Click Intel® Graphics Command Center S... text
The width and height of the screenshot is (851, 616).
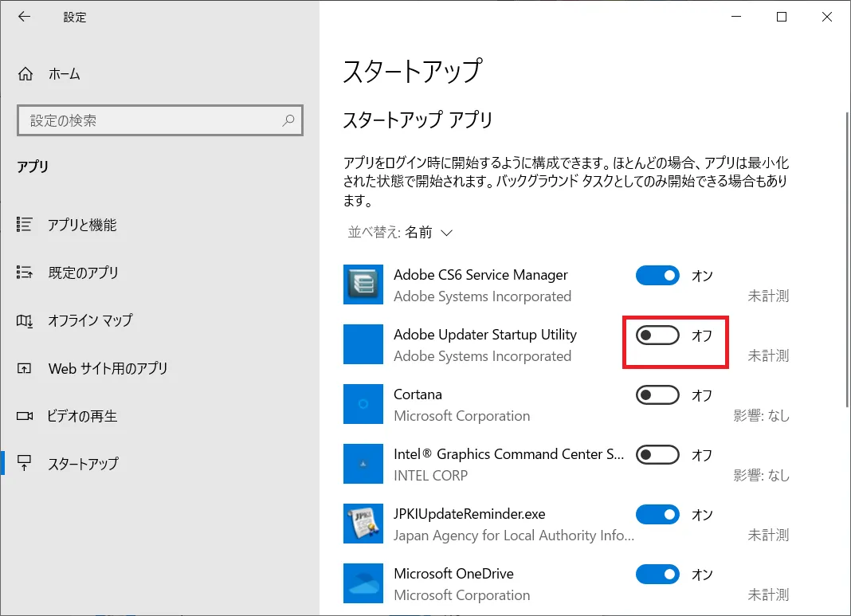pyautogui.click(x=508, y=454)
